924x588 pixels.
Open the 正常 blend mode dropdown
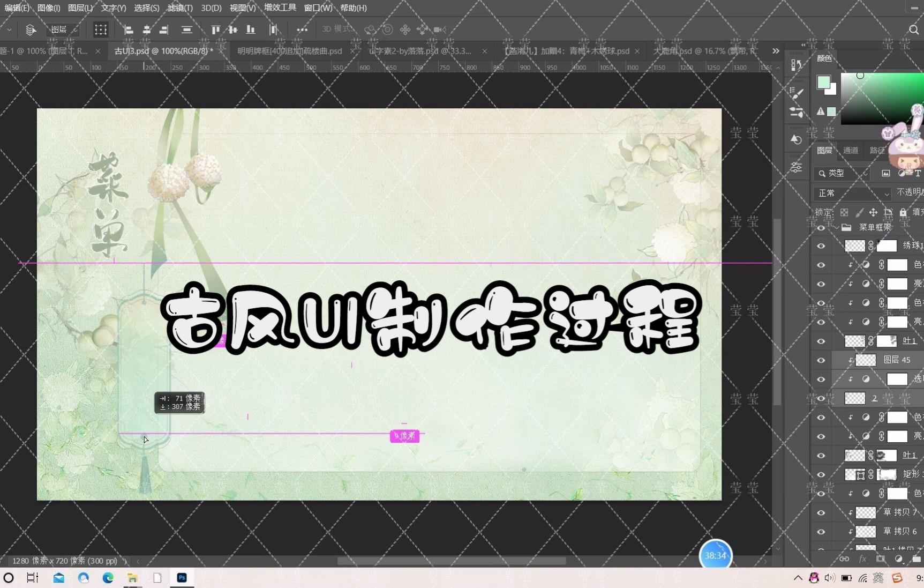(x=852, y=193)
